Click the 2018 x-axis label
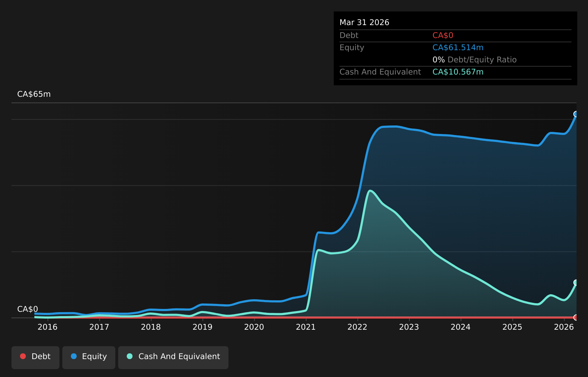This screenshot has width=588, height=377. (x=151, y=327)
